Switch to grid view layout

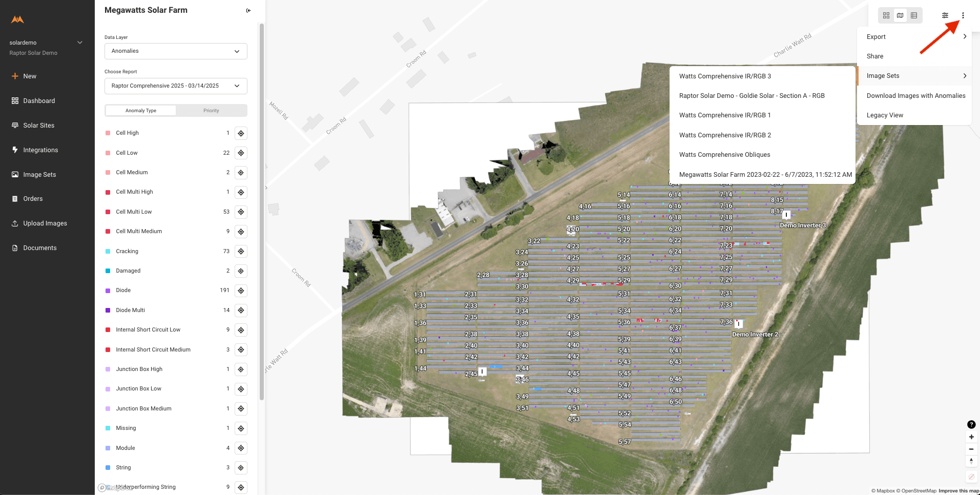886,15
